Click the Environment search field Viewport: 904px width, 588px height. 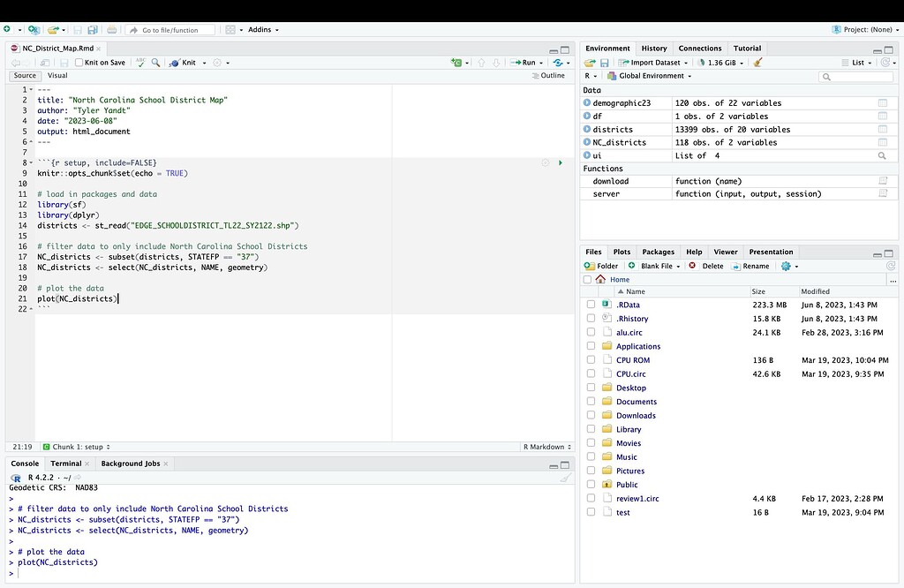[856, 76]
